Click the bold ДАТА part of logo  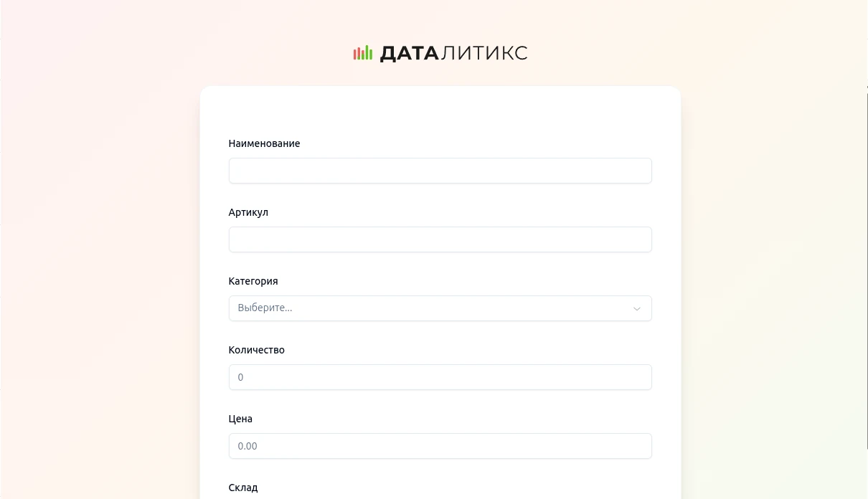pos(409,53)
